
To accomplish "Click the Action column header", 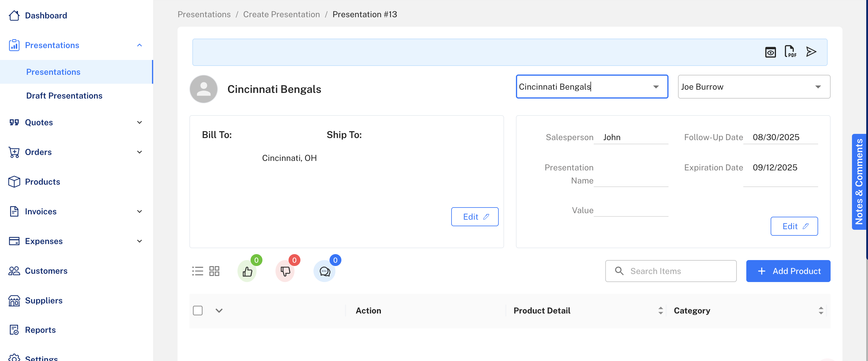I will [369, 311].
